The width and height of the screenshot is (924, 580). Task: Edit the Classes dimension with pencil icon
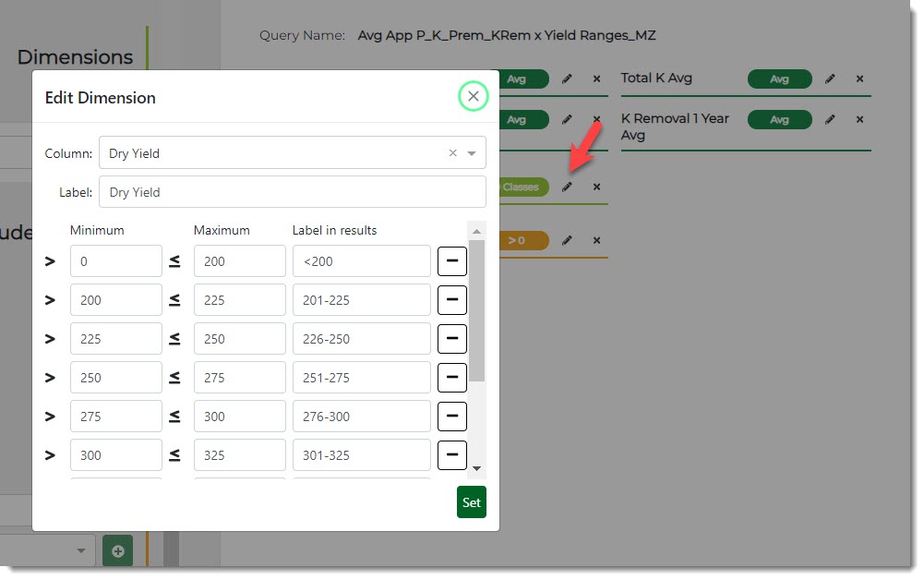coord(568,187)
